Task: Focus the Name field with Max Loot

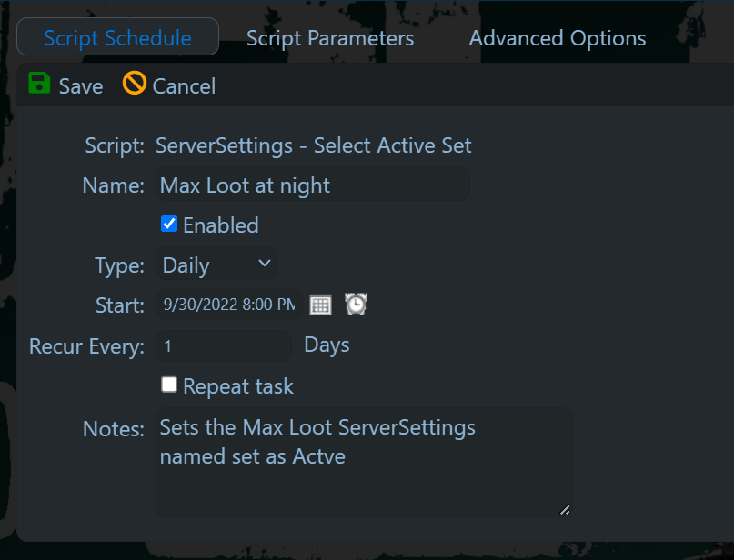Action: (x=313, y=185)
